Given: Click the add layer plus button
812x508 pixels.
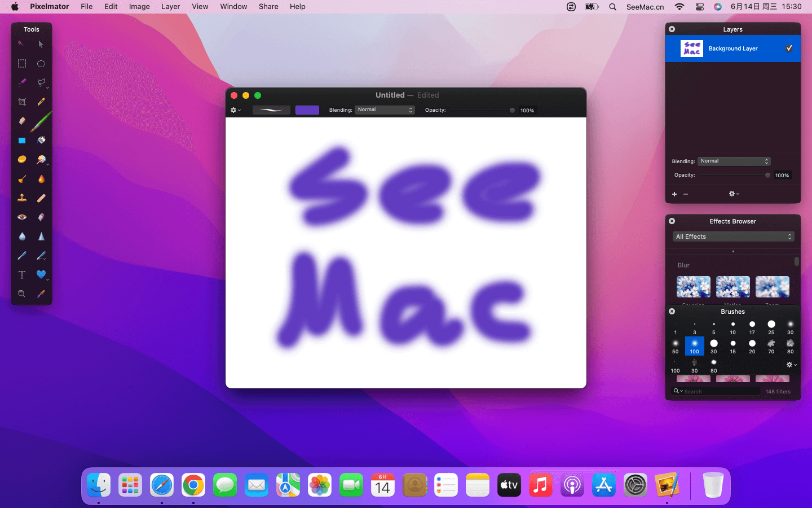Looking at the screenshot, I should (674, 194).
